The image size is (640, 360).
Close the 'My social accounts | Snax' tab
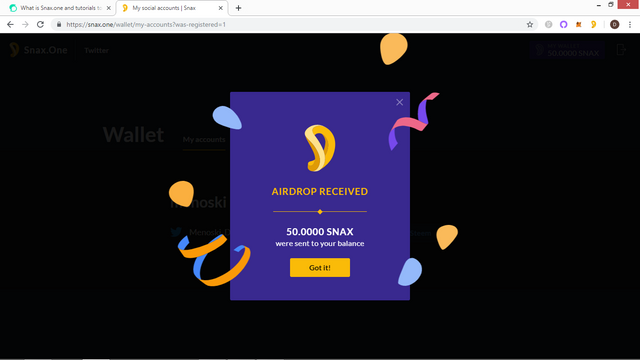(220, 8)
